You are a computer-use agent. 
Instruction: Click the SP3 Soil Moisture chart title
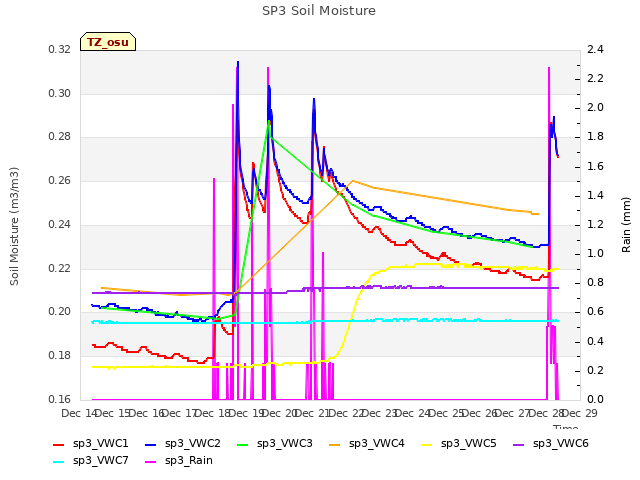pyautogui.click(x=319, y=11)
